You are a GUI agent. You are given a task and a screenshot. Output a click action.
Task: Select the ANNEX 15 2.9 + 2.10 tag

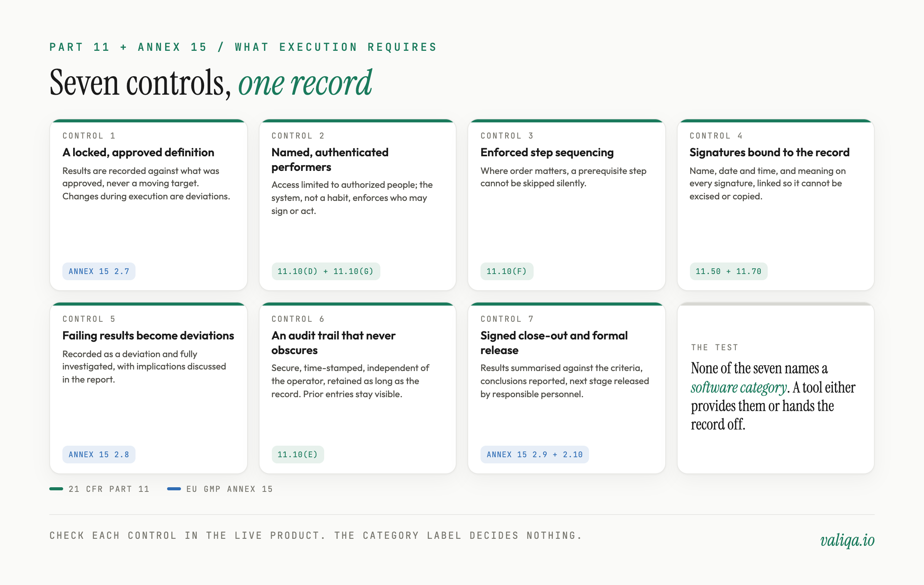[535, 455]
